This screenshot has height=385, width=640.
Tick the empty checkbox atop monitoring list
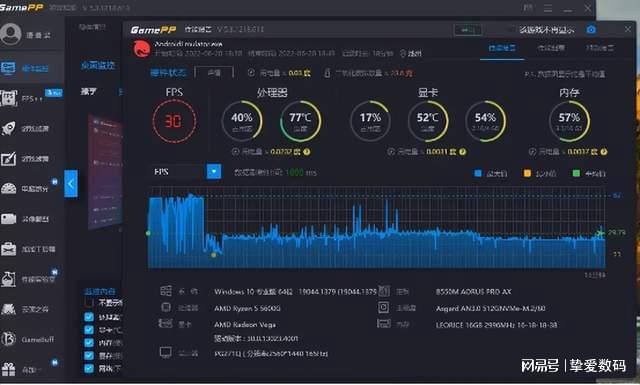coord(89,303)
